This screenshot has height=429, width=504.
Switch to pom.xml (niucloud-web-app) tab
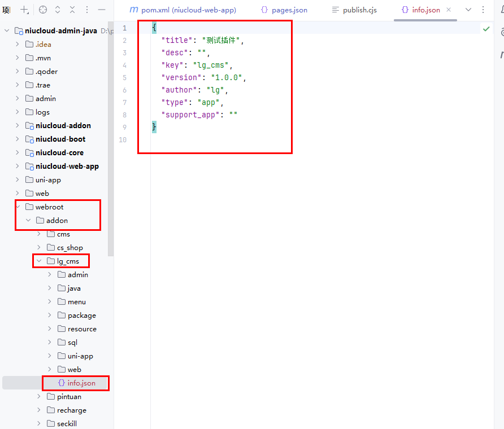coord(183,10)
